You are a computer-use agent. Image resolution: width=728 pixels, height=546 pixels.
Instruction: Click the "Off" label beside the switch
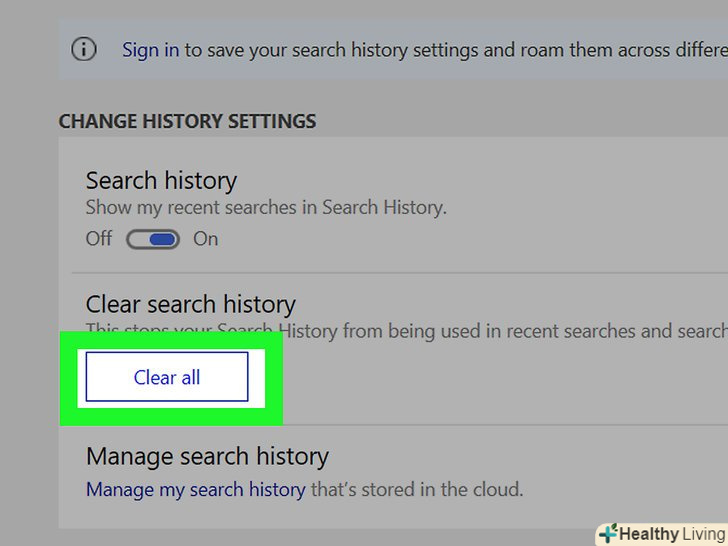[x=99, y=239]
